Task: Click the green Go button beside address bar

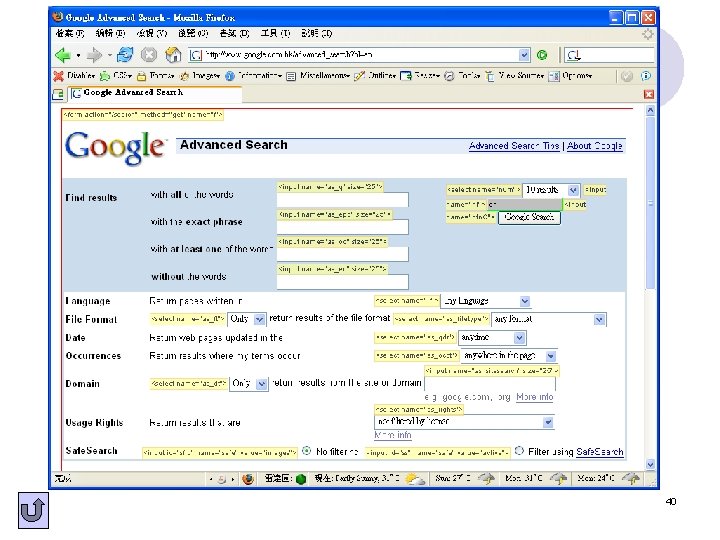Action: point(542,55)
